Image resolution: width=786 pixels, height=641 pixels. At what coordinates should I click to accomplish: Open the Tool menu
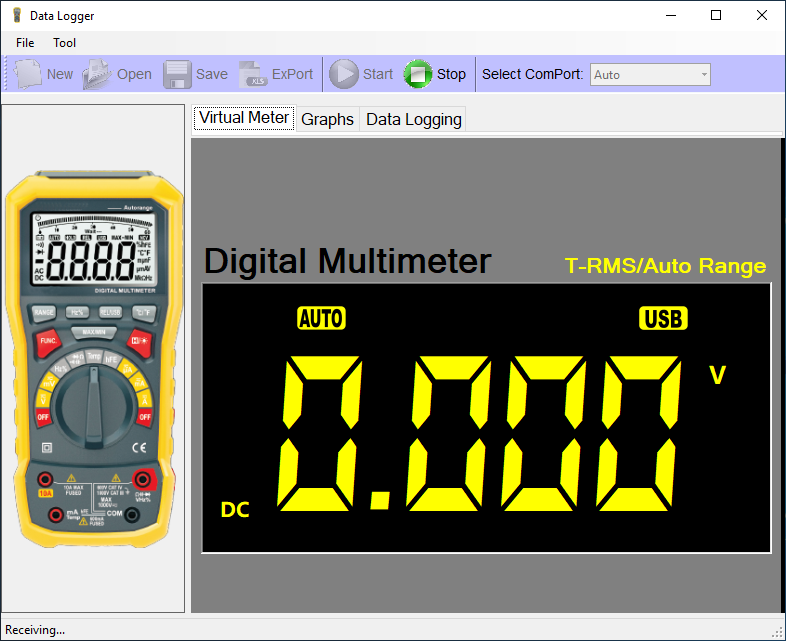tap(64, 43)
